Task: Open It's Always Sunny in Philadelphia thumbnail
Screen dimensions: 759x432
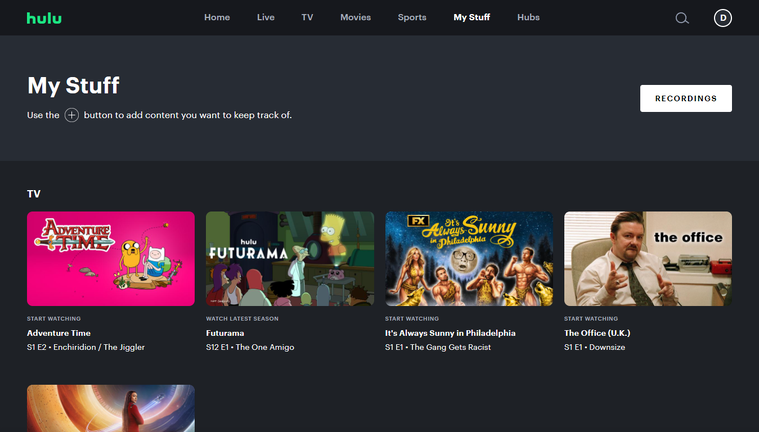Action: [469, 259]
